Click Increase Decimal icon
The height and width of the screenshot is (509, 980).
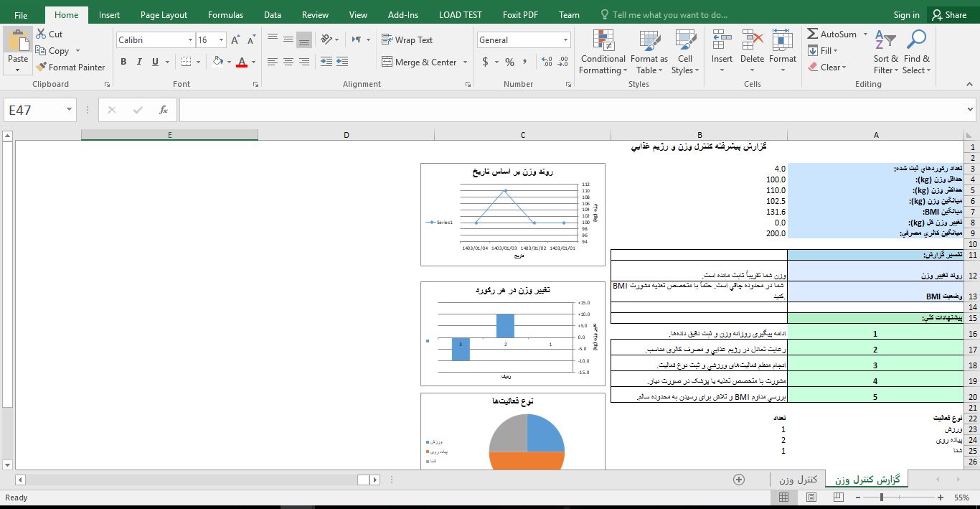coord(547,62)
